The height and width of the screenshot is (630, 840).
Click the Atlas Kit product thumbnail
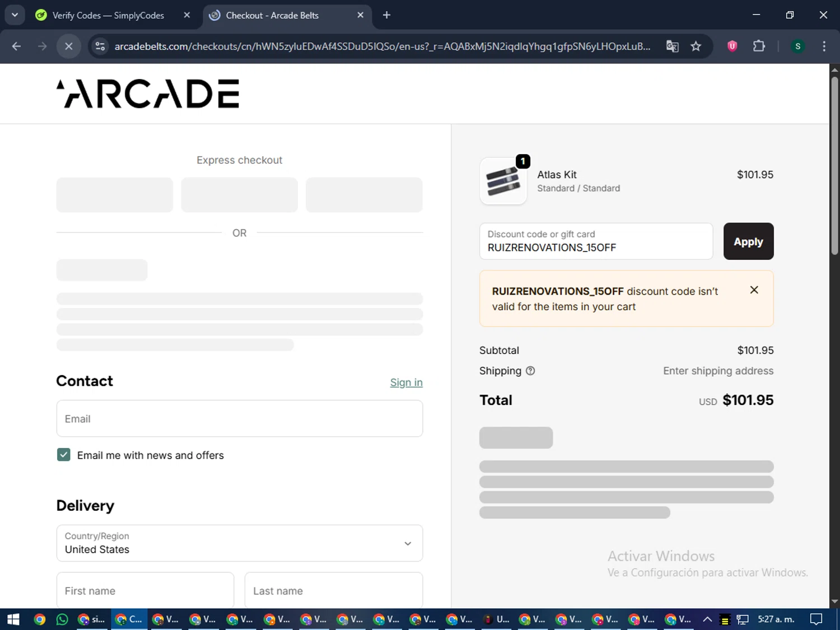tap(503, 181)
